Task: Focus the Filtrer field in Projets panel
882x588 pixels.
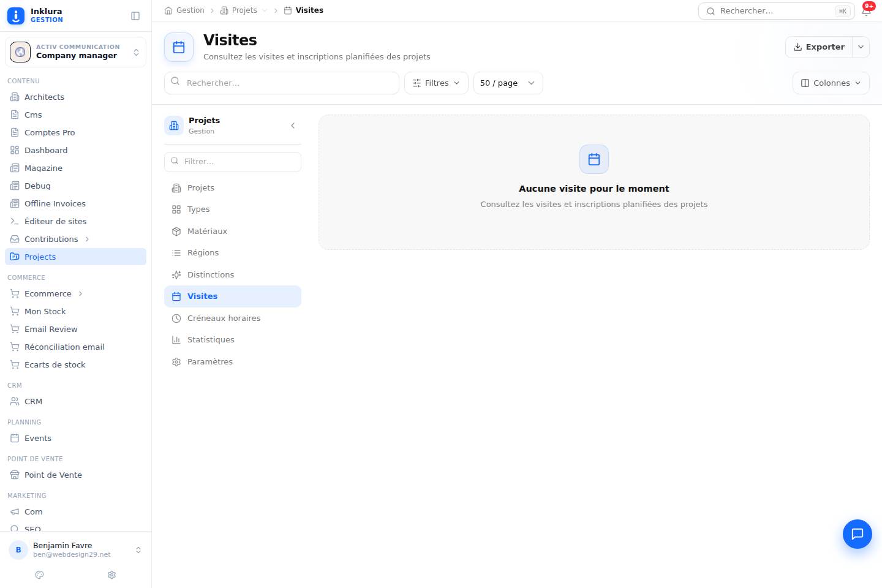Action: point(233,162)
